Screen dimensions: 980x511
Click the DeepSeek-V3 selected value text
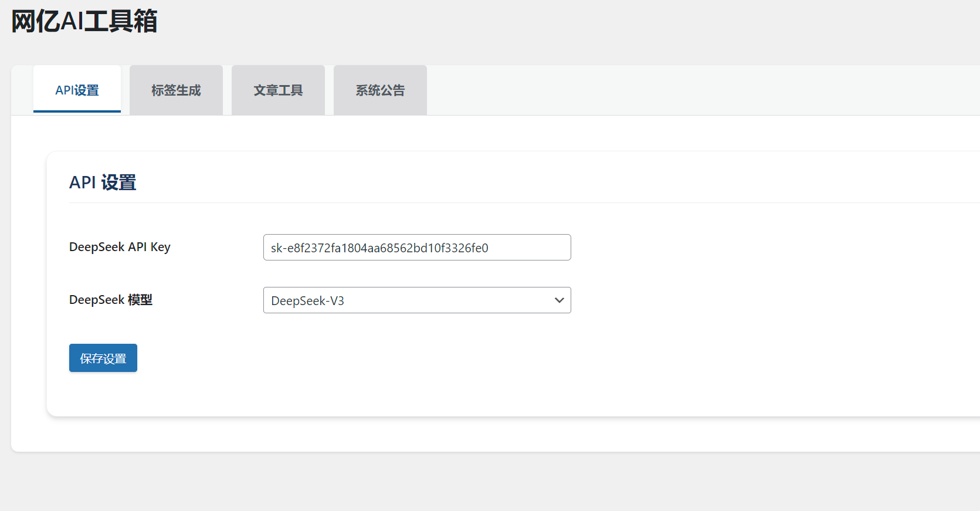(x=308, y=301)
